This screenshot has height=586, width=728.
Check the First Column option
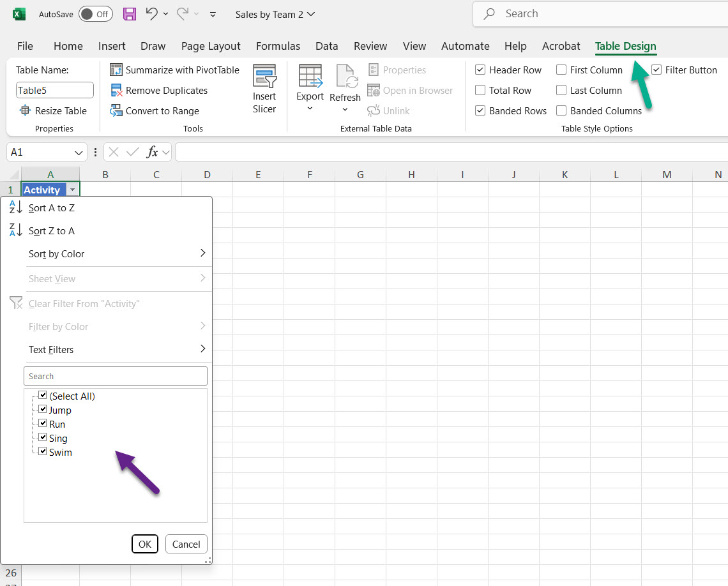[561, 70]
